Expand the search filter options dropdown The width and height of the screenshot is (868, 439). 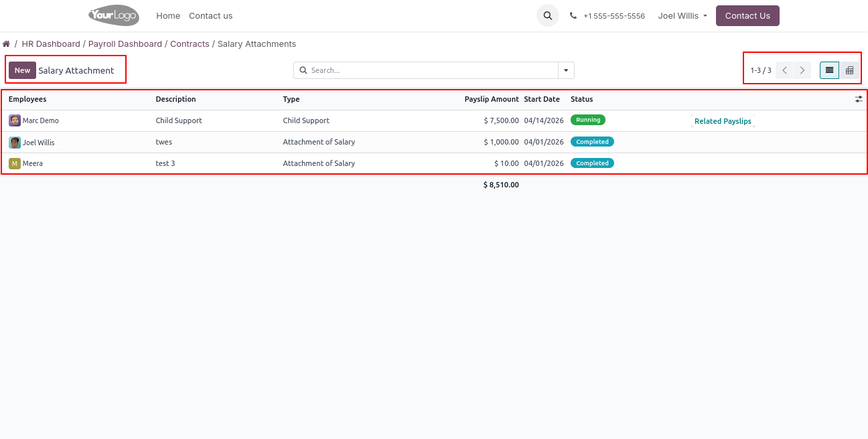tap(566, 70)
